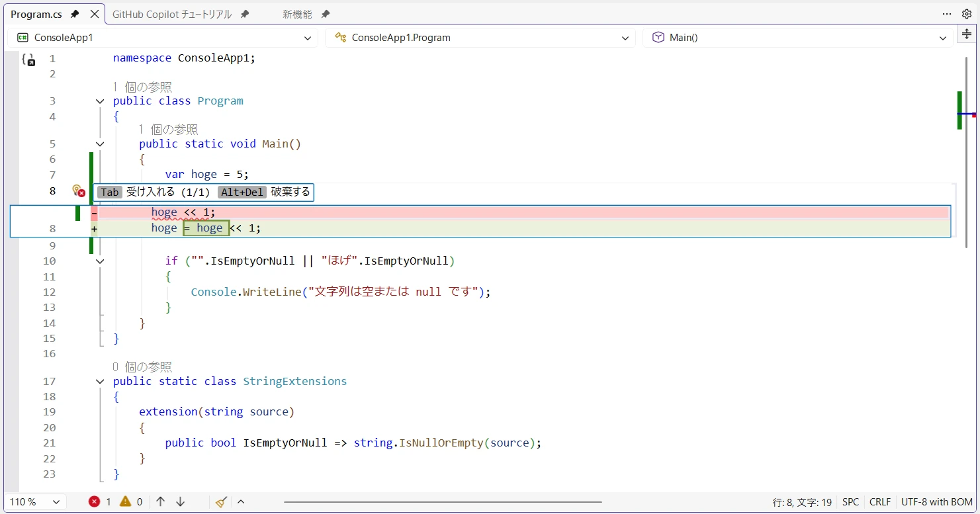Switch to the 新機能 tab

click(297, 14)
